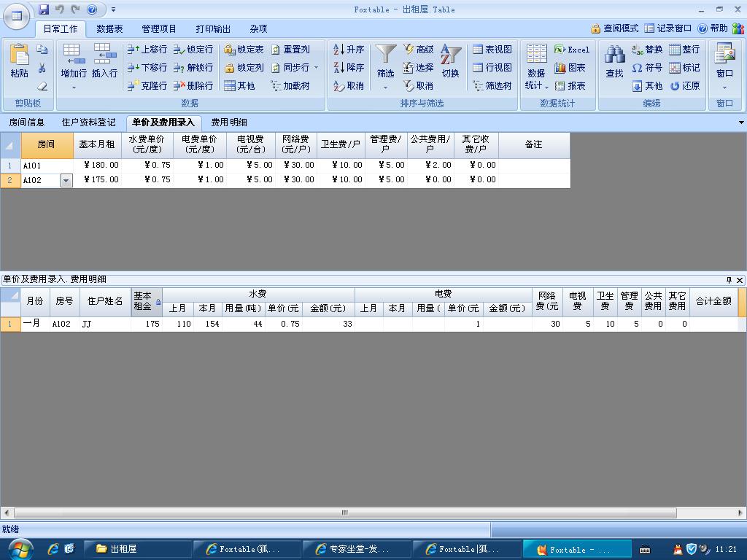Open the Manage Project (管理项目) ribbon tab
This screenshot has height=560, width=747.
click(159, 29)
